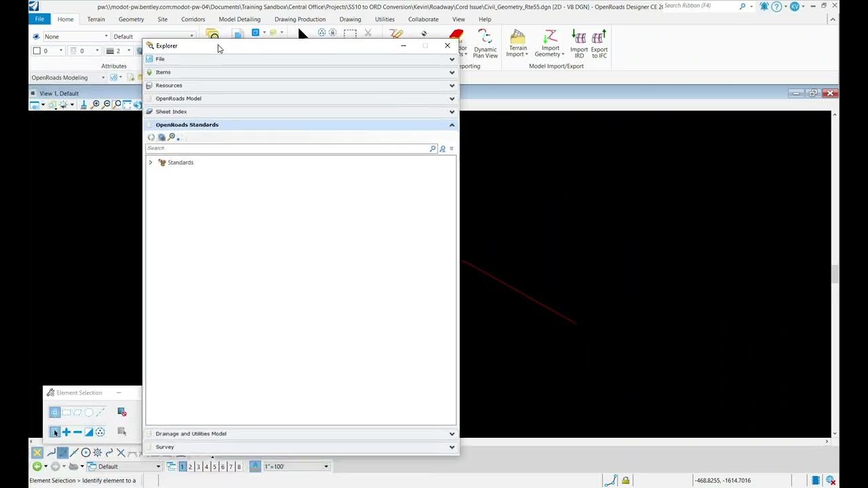The image size is (868, 488).
Task: Click the lock icon in status bar
Action: pos(625,481)
